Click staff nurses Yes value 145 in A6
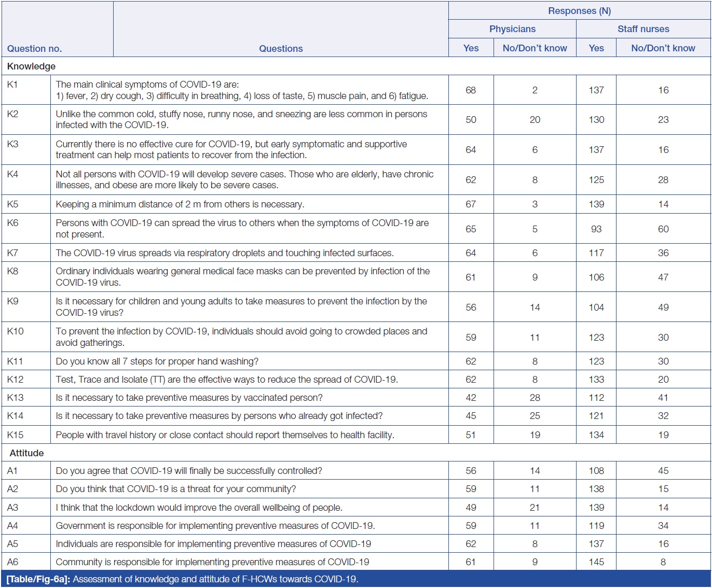This screenshot has height=588, width=712. point(596,562)
